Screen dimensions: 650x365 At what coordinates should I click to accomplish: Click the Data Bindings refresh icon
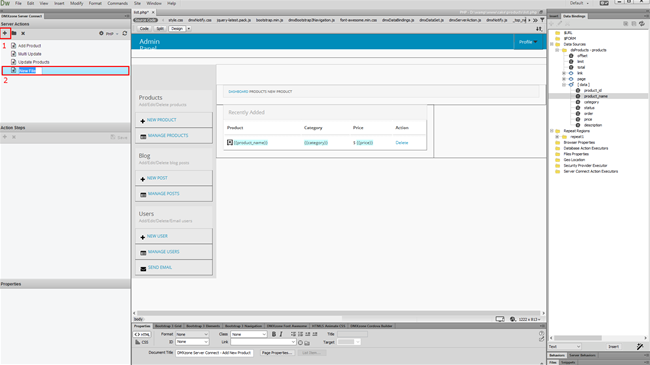(x=642, y=24)
